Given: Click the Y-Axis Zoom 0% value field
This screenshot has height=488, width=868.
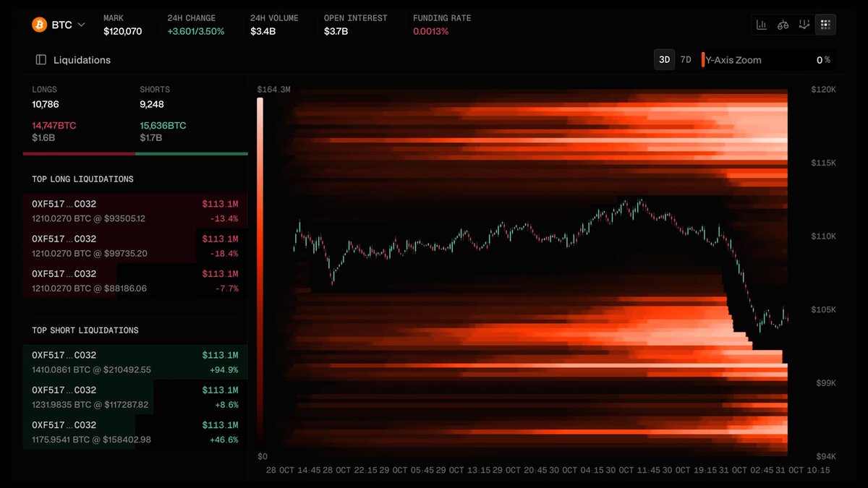Looking at the screenshot, I should 823,60.
